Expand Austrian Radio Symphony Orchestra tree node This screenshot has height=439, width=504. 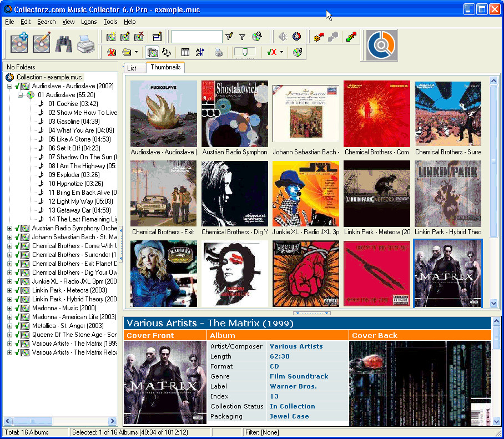[9, 228]
